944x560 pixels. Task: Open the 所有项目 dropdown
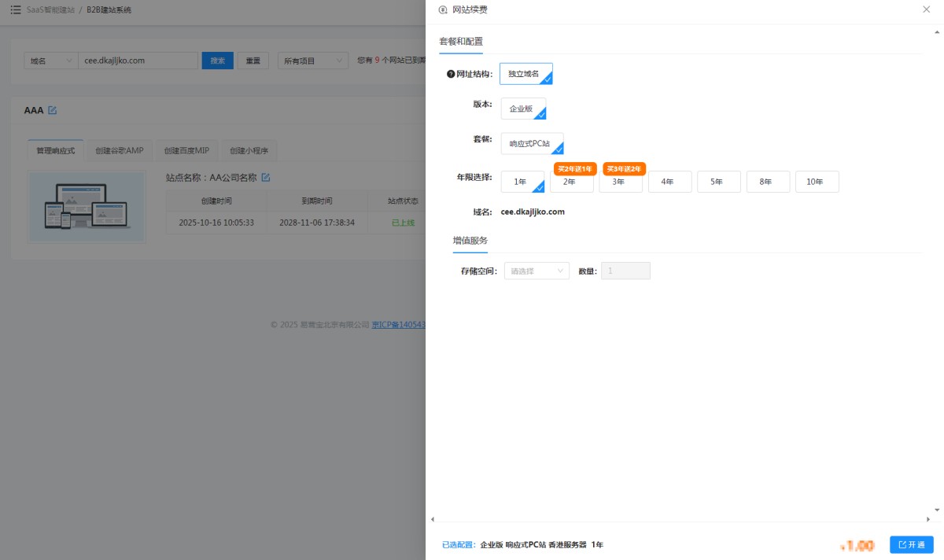312,61
